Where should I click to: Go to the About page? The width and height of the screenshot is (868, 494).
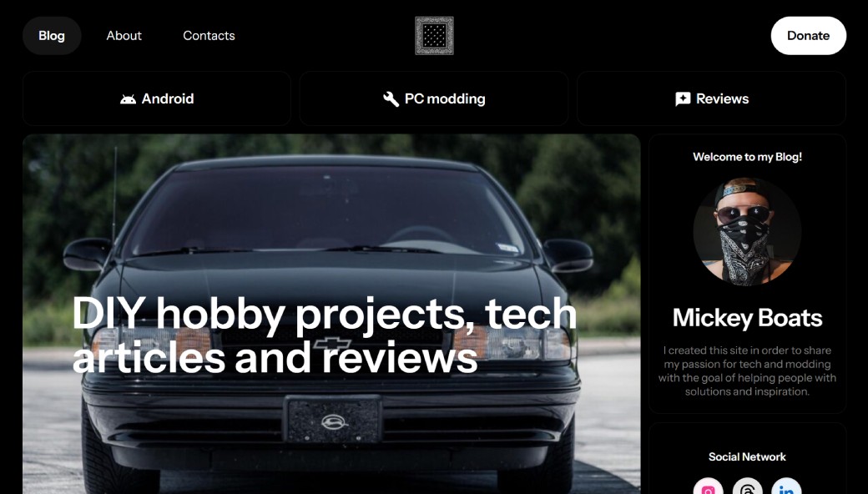[x=124, y=35]
